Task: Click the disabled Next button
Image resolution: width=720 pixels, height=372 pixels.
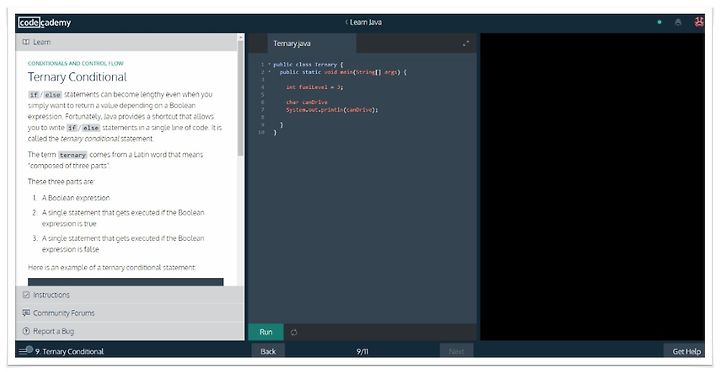Action: (456, 351)
